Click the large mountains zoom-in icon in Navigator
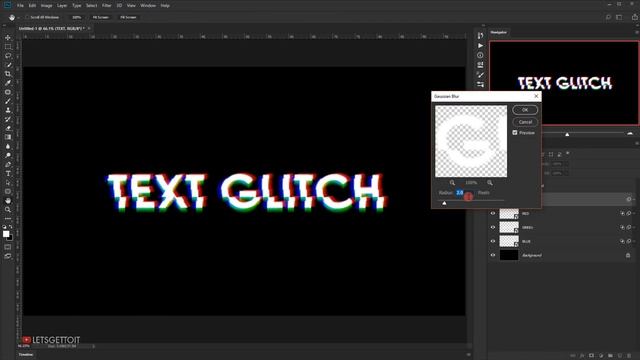This screenshot has width=640, height=360. click(630, 133)
